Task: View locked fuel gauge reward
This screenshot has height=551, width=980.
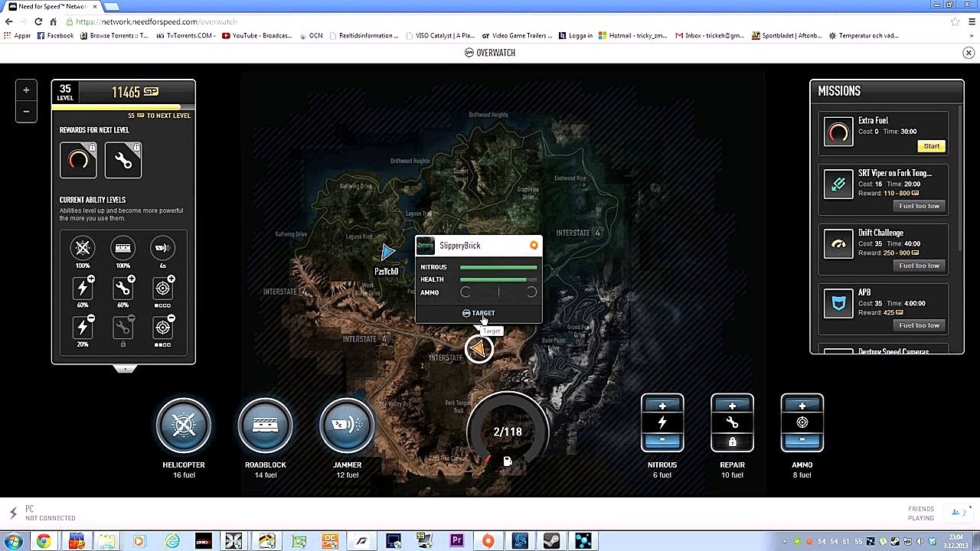Action: pos(78,160)
